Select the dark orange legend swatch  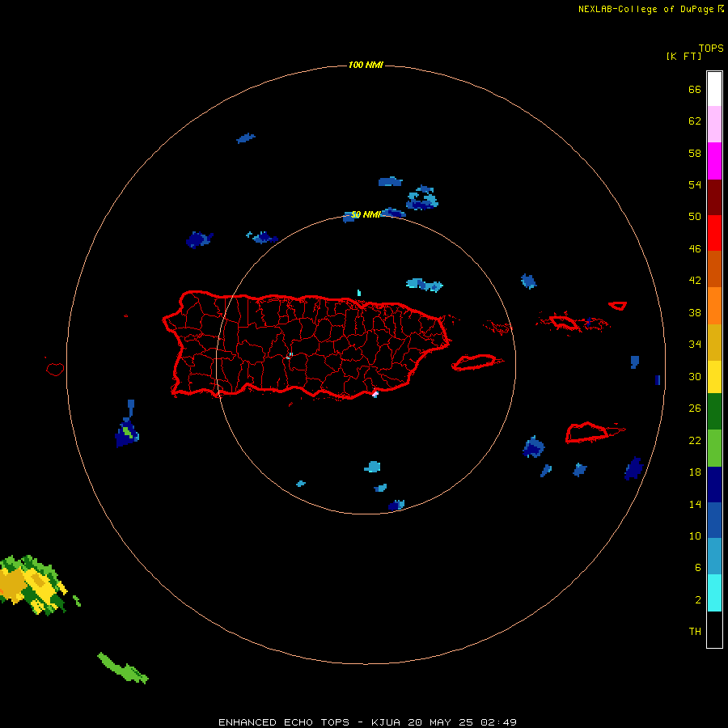pos(714,269)
